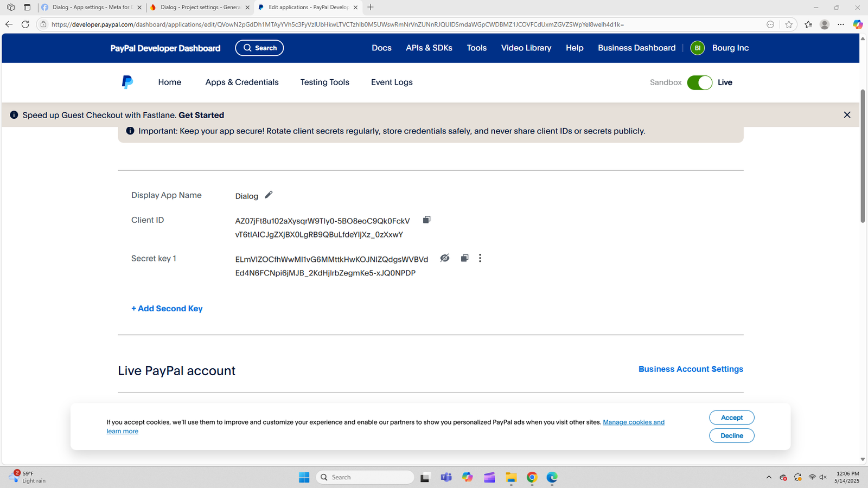868x488 pixels.
Task: Add this page to favorites star
Action: click(789, 24)
